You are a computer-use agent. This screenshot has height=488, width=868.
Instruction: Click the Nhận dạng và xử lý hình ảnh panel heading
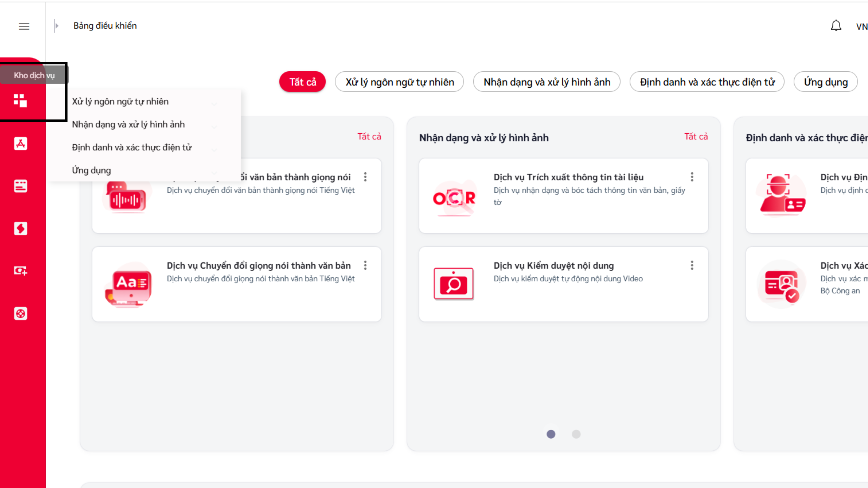coord(484,138)
